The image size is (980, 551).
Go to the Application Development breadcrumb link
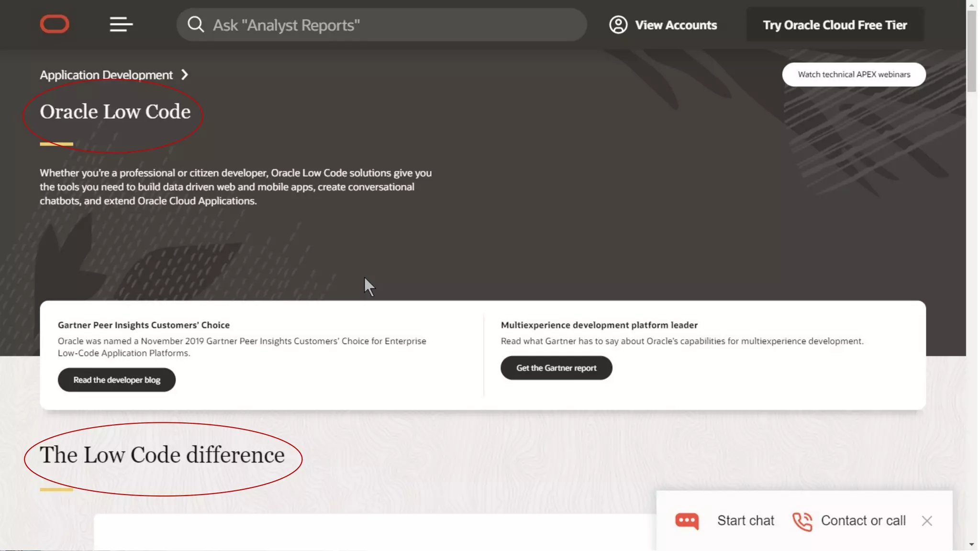[x=106, y=75]
